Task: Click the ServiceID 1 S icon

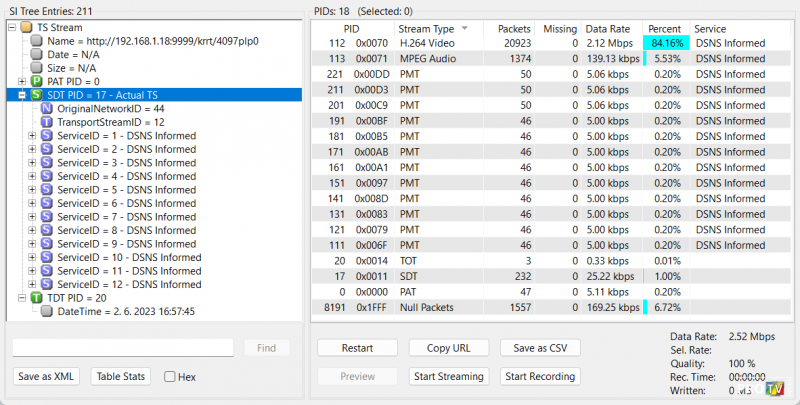Action: (47, 135)
